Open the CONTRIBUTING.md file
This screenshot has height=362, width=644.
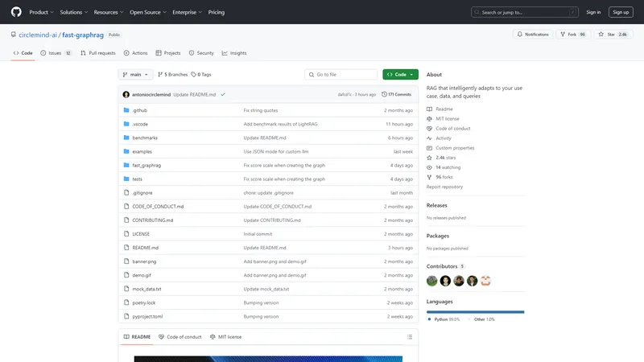pos(152,220)
